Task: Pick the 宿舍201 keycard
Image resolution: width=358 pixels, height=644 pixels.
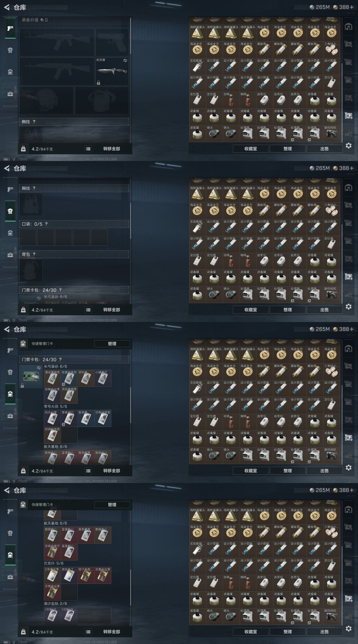Action: coord(69,418)
